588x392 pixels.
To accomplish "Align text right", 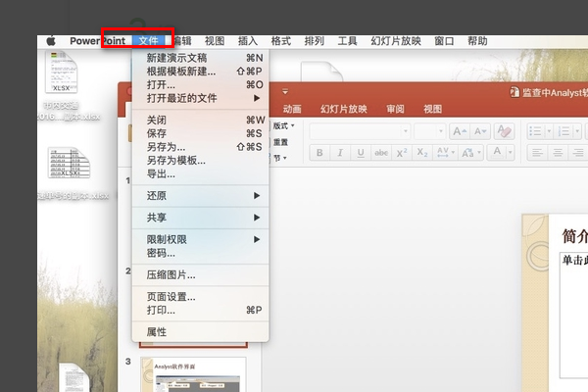I will pyautogui.click(x=578, y=153).
